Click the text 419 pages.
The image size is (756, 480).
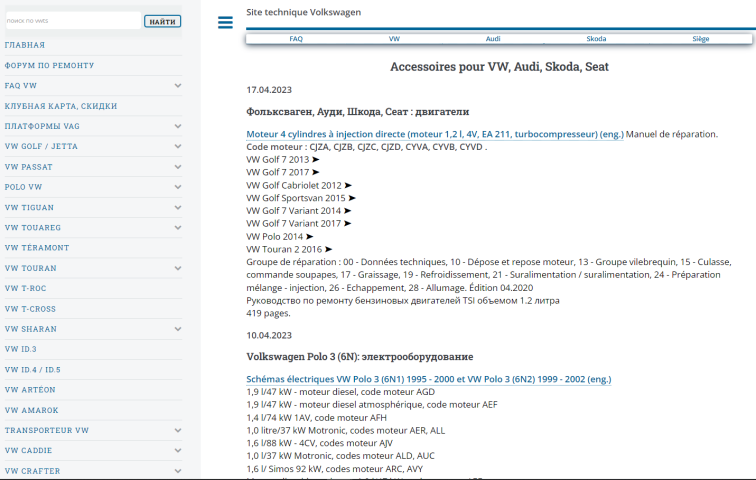click(269, 313)
